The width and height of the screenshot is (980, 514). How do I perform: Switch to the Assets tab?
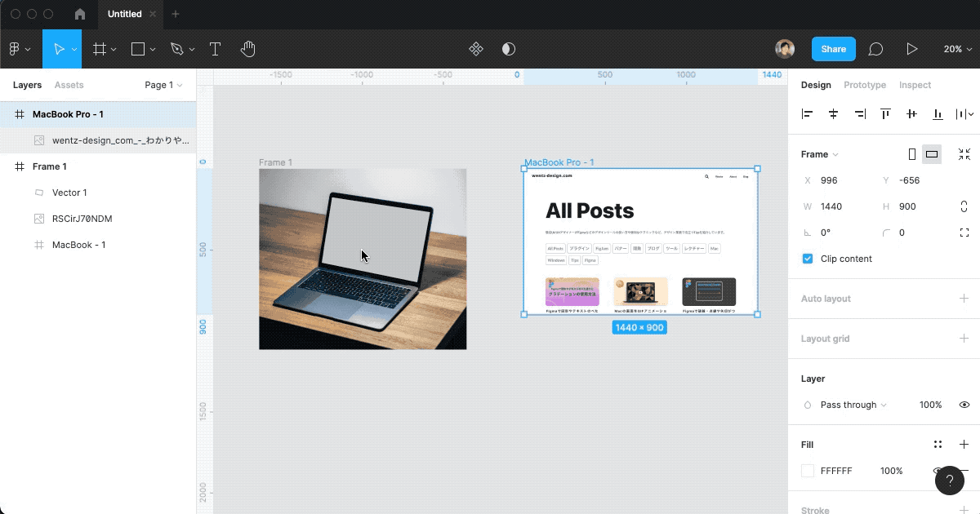pyautogui.click(x=69, y=85)
